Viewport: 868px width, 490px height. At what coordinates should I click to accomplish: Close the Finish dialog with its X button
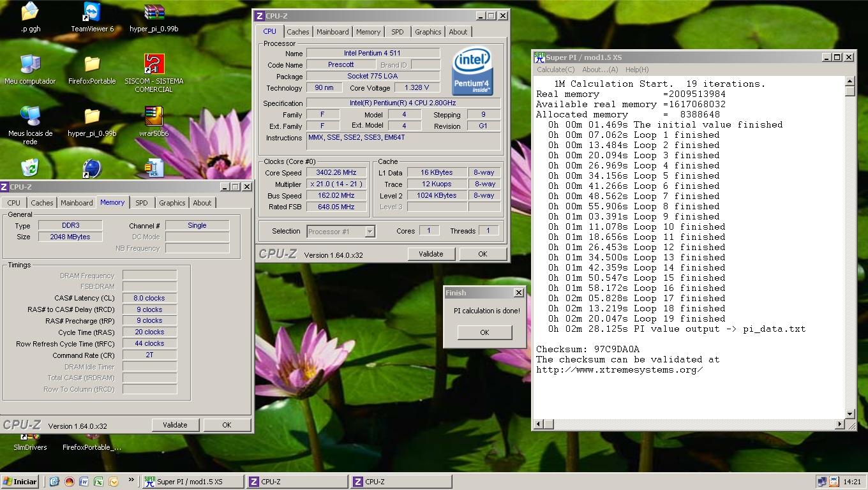click(x=518, y=293)
